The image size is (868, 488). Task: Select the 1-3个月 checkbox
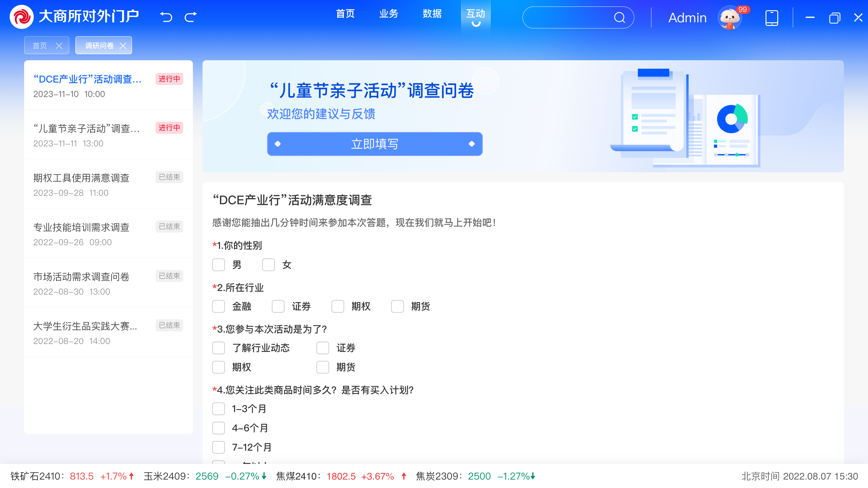click(218, 408)
